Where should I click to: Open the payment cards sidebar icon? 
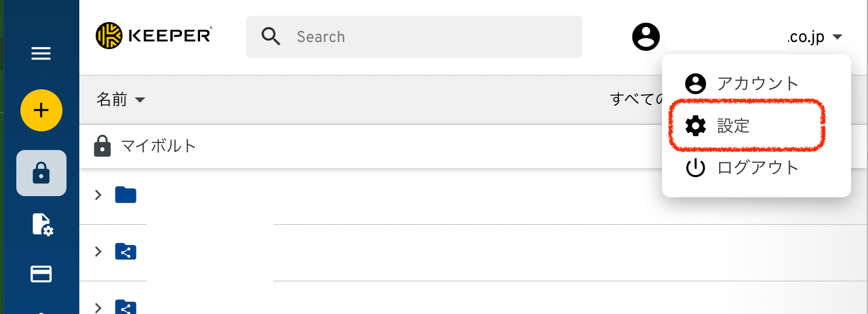(41, 274)
